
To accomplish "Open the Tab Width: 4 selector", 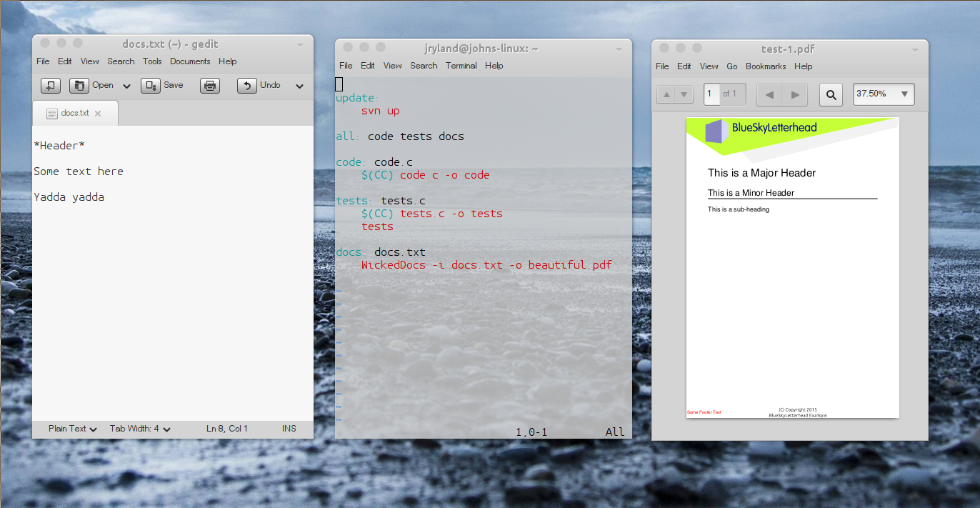I will pos(140,429).
